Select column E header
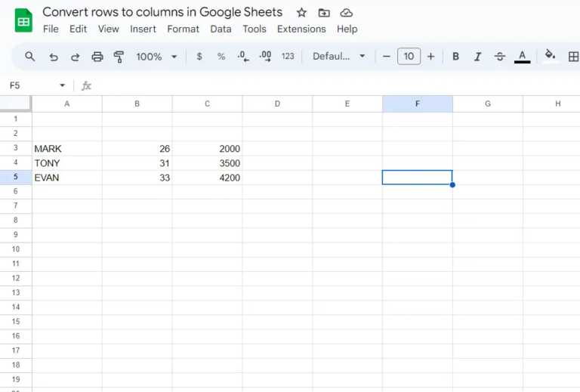Viewport: 580px width, 392px height. pos(347,104)
